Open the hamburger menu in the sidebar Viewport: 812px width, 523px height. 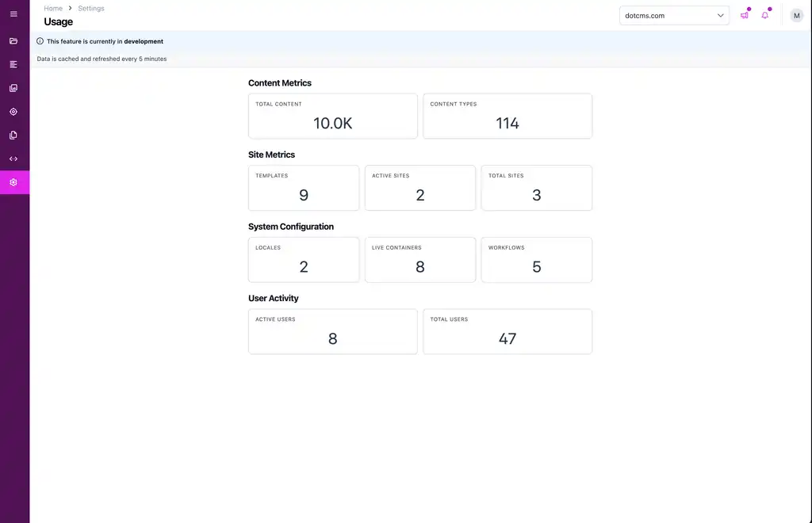(x=14, y=14)
